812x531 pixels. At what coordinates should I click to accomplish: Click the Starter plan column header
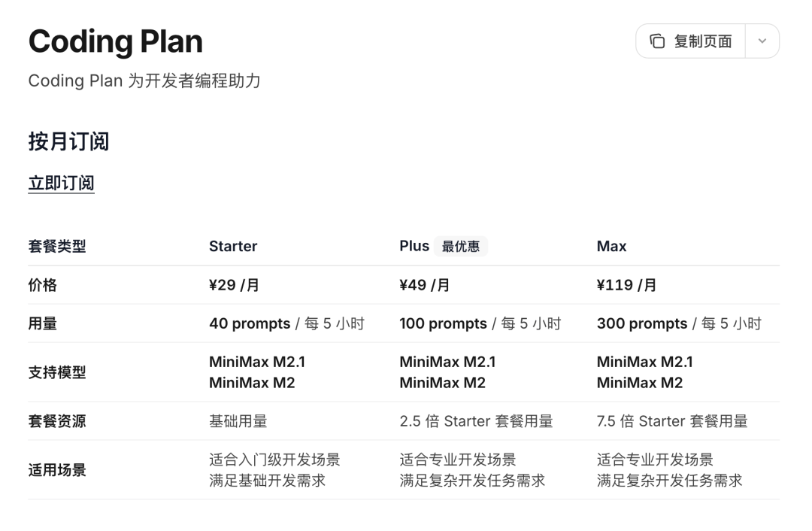233,246
